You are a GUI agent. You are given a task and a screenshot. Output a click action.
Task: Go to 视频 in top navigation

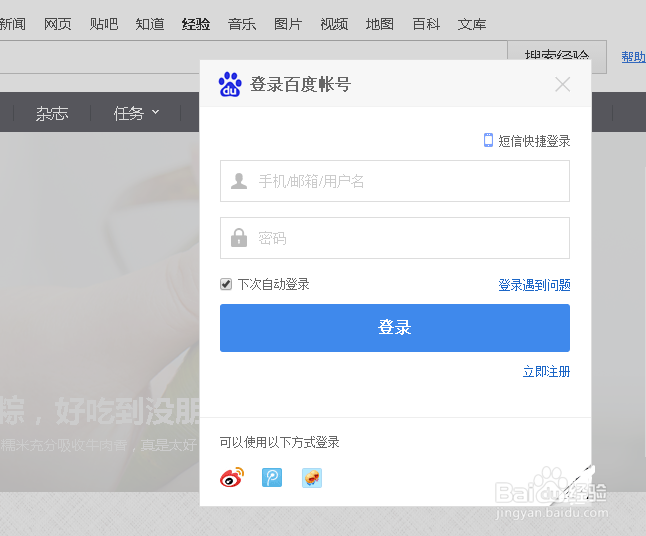(x=334, y=24)
